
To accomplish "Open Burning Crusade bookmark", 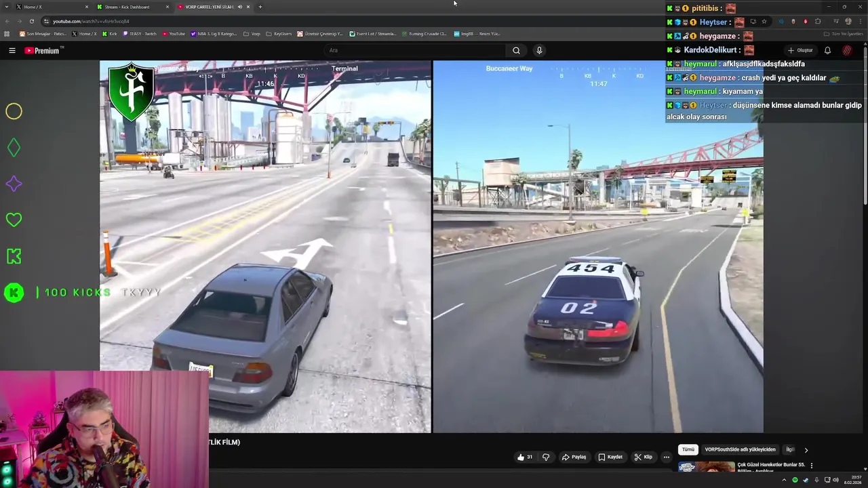I will [x=424, y=33].
